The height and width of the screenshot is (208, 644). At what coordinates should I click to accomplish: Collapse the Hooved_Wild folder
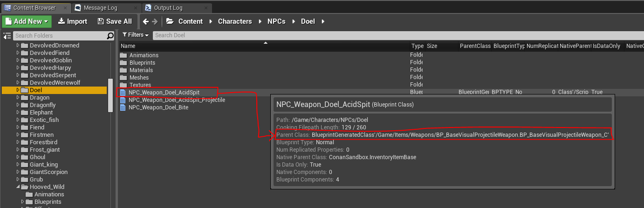point(18,187)
